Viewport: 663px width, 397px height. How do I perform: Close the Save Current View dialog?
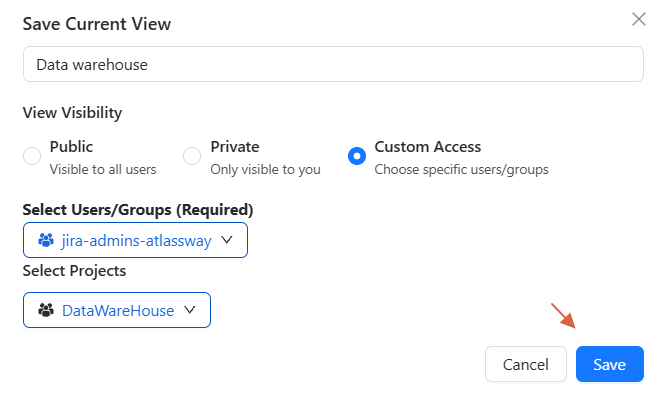(638, 19)
